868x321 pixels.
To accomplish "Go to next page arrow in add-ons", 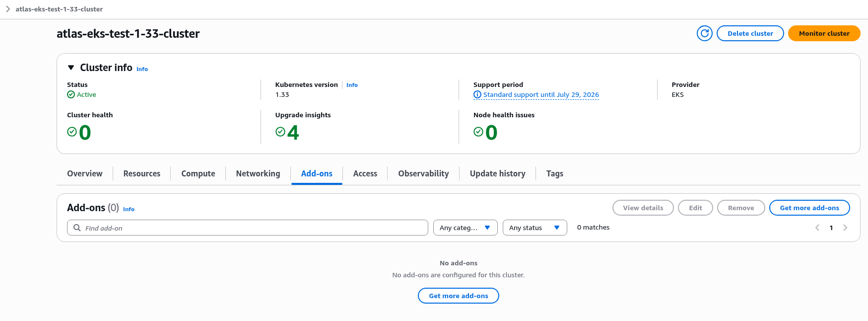I will (x=845, y=228).
